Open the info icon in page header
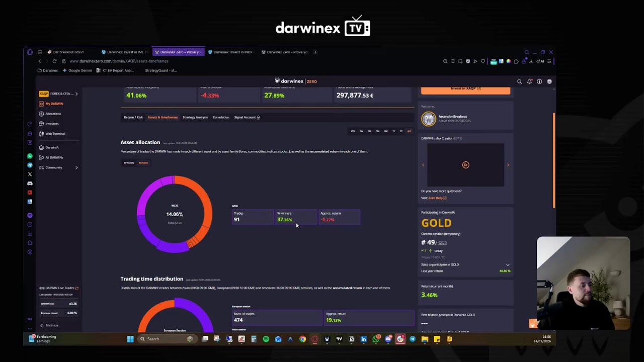The width and height of the screenshot is (644, 362). (539, 81)
